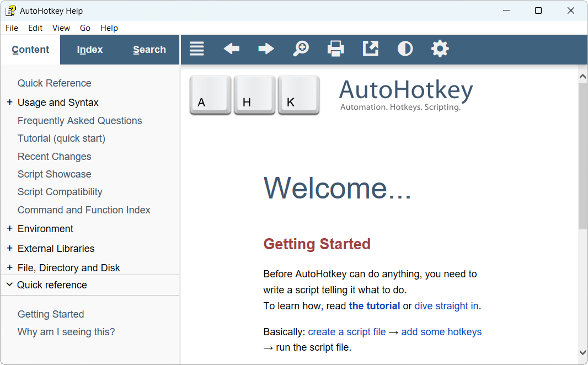588x365 pixels.
Task: Open the Help menu
Action: coord(109,28)
